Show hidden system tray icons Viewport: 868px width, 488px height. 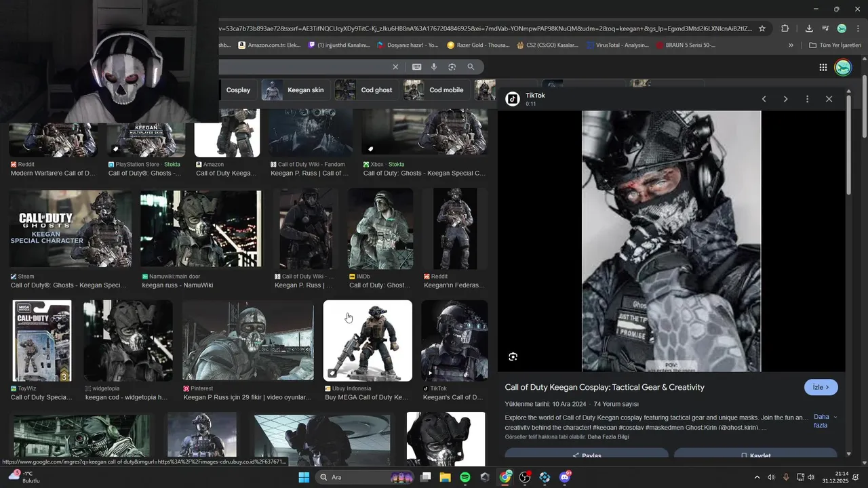[x=757, y=477]
